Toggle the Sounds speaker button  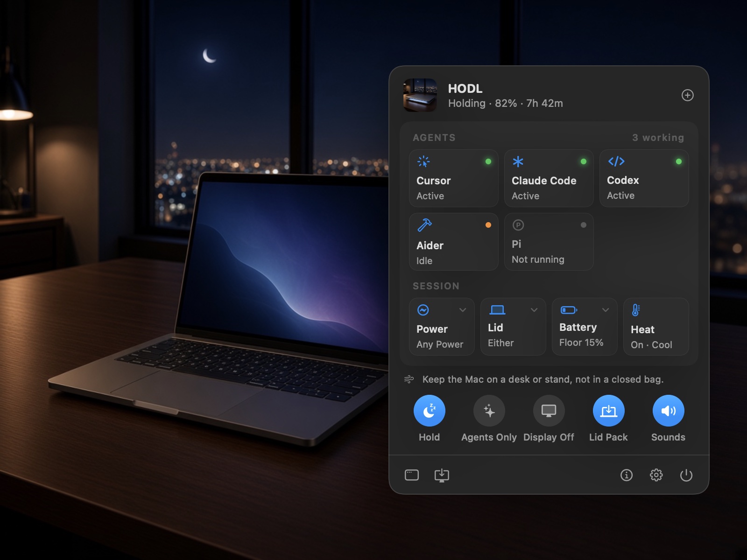pyautogui.click(x=668, y=411)
